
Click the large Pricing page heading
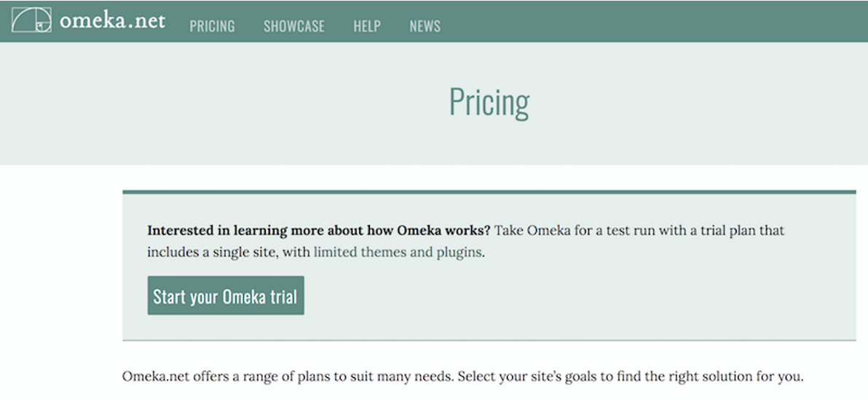tap(489, 102)
